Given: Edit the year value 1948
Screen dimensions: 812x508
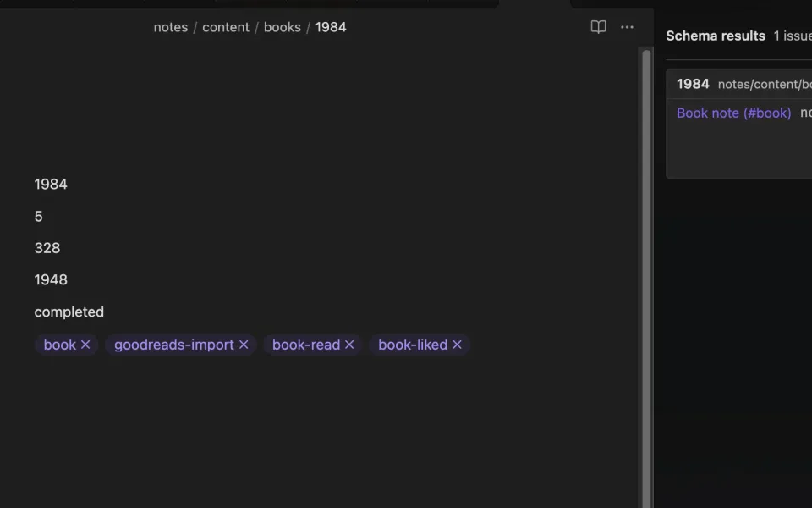Looking at the screenshot, I should click(51, 280).
